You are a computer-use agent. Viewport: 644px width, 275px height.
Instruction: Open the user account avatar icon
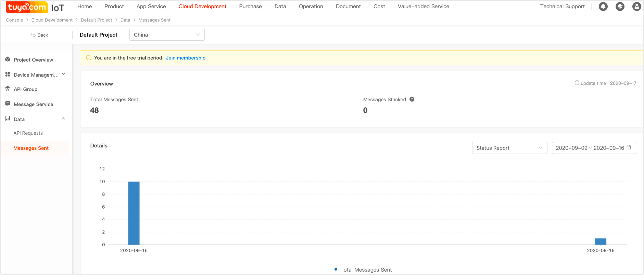637,6
